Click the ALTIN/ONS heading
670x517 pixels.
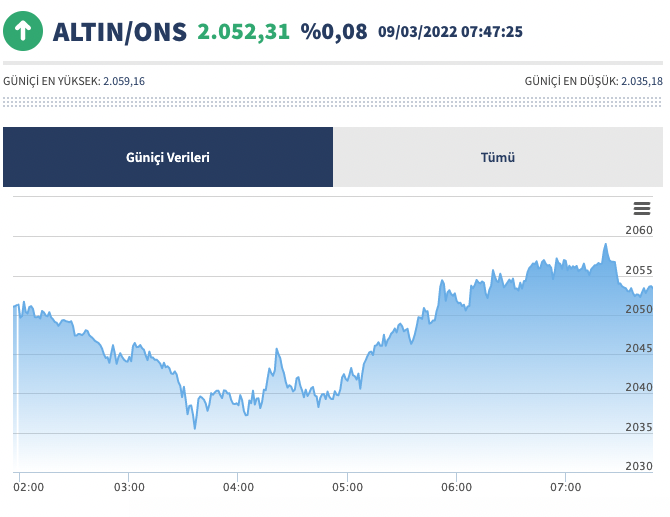tap(119, 32)
